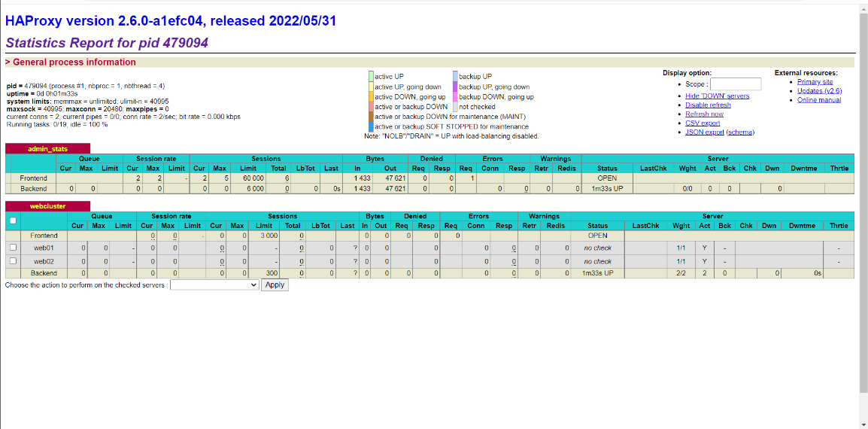Click the webcluster proxy label

coord(47,205)
